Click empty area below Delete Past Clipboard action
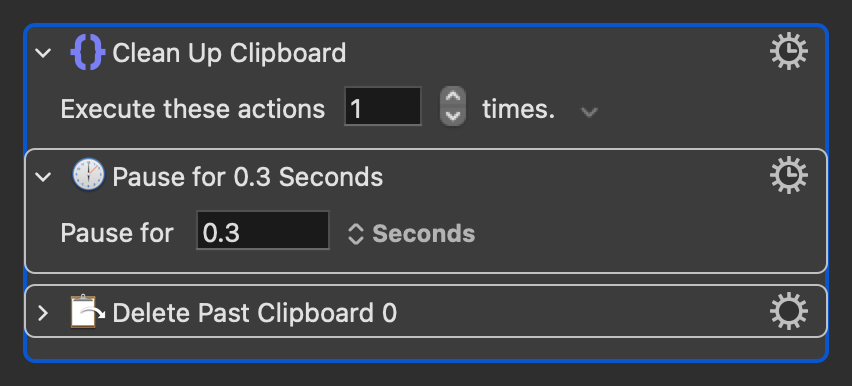This screenshot has width=852, height=386. pyautogui.click(x=425, y=348)
